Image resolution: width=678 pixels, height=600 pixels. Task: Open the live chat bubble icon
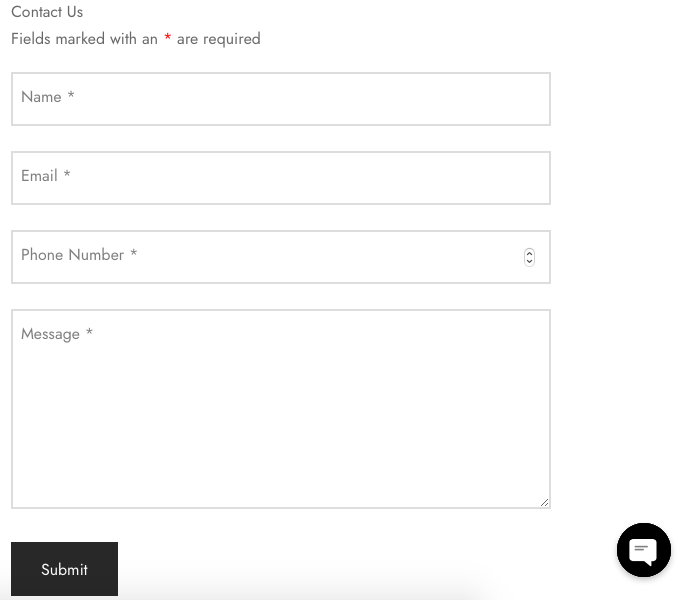[643, 550]
